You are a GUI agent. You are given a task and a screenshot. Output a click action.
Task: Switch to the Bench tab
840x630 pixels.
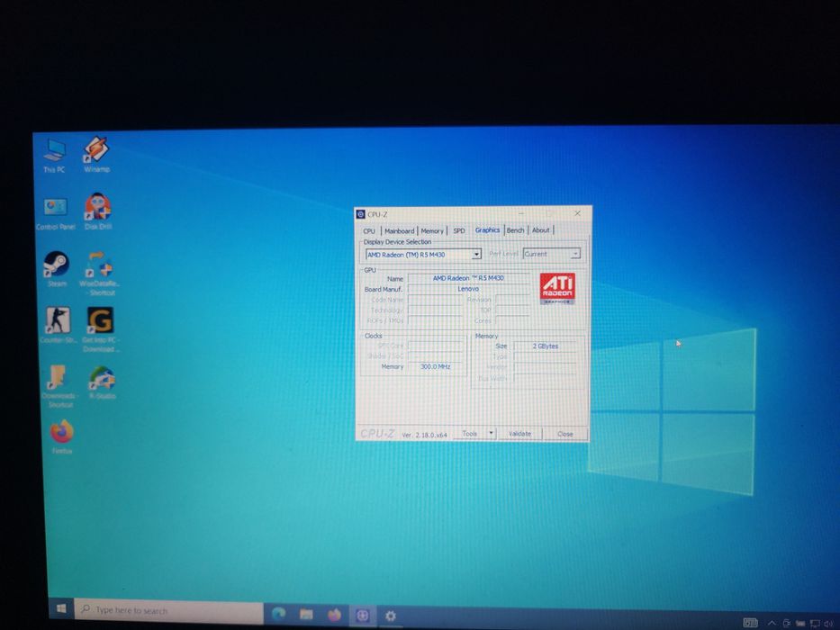coord(515,230)
